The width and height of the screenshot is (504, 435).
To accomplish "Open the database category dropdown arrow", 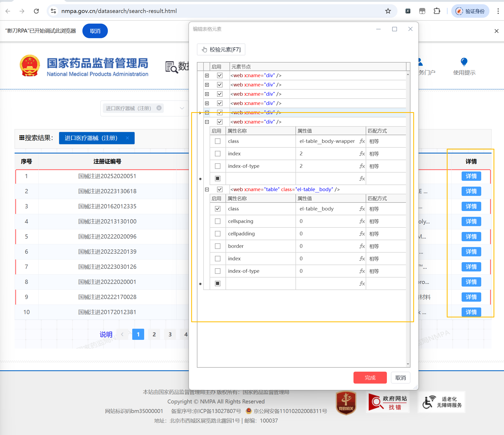I will pyautogui.click(x=182, y=108).
